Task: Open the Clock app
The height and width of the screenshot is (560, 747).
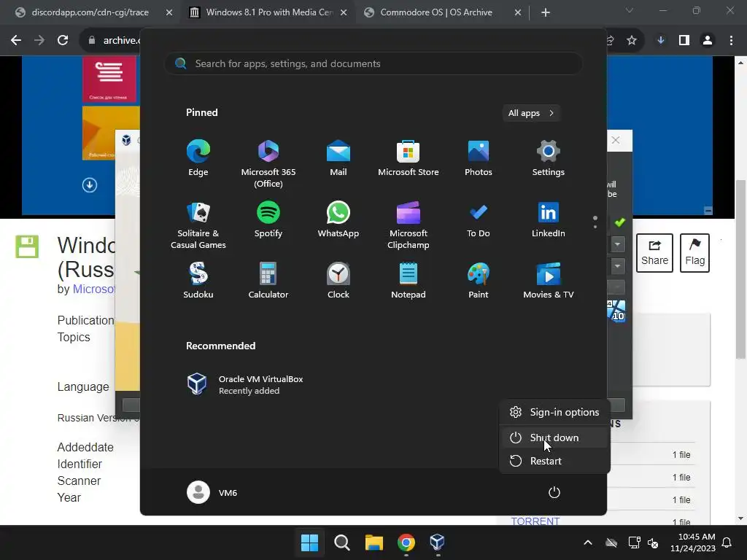Action: click(338, 281)
